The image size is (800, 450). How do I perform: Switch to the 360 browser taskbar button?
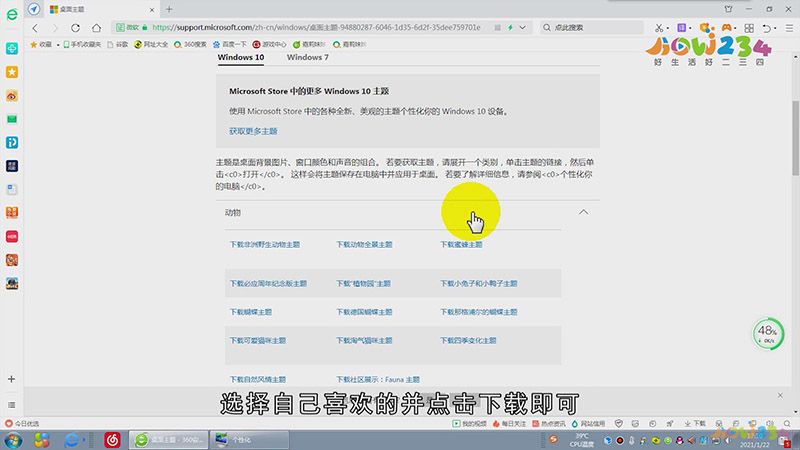(x=168, y=440)
